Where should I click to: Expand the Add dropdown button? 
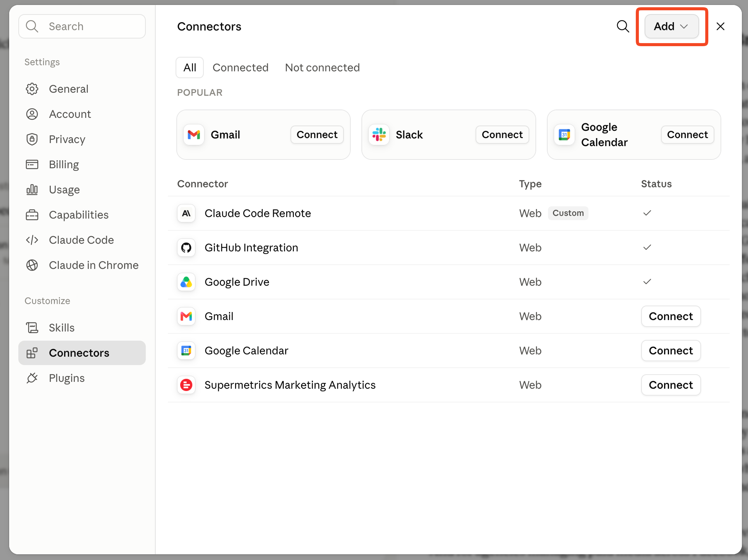pos(672,26)
